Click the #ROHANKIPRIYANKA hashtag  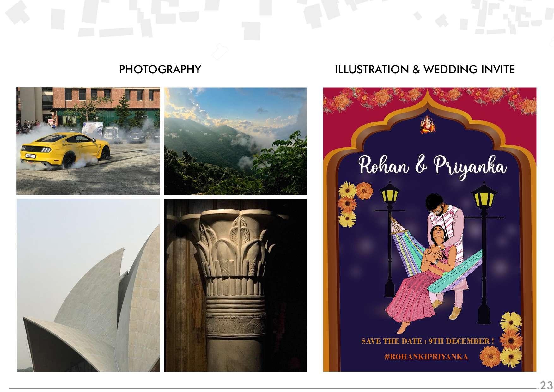(x=426, y=357)
